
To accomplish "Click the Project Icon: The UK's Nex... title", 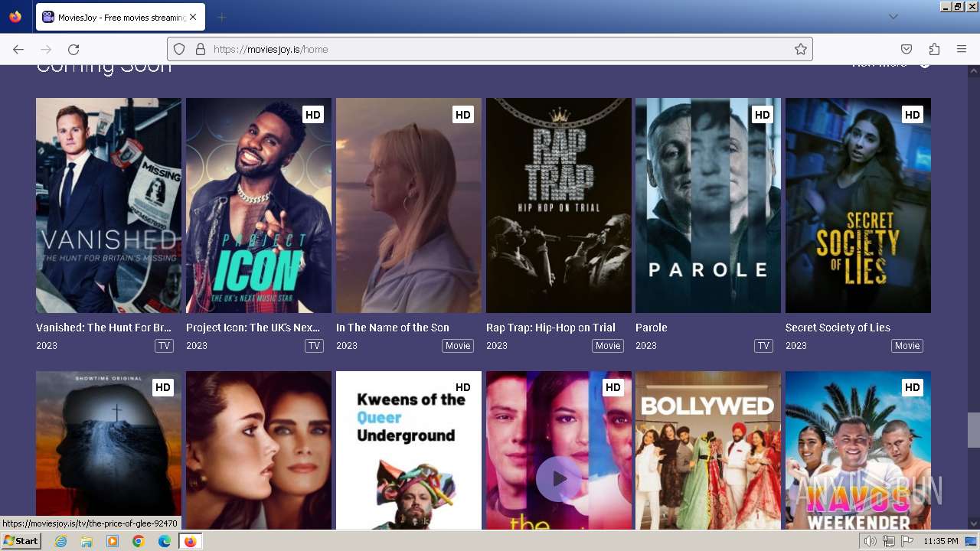I will click(x=253, y=328).
